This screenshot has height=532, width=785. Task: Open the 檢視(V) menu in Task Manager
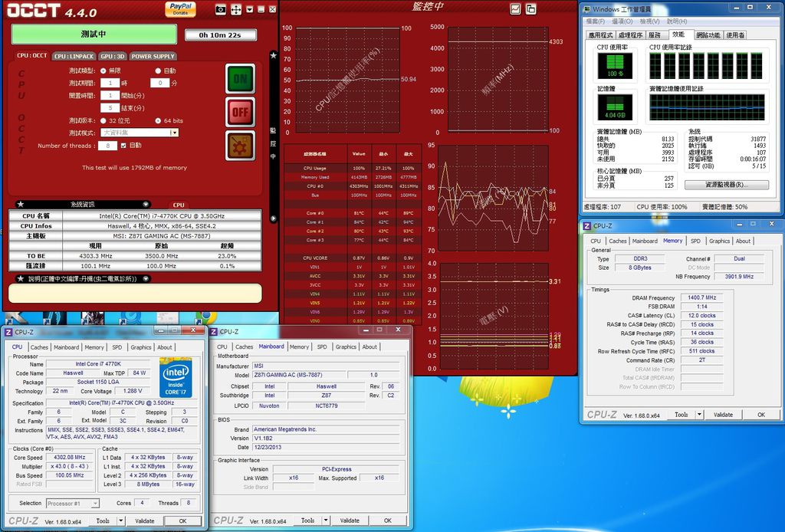click(x=649, y=21)
